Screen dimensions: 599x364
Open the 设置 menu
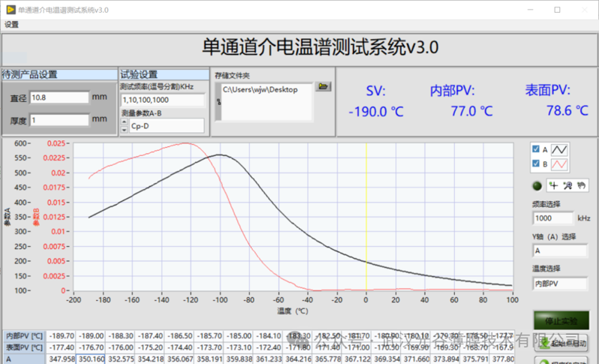12,24
